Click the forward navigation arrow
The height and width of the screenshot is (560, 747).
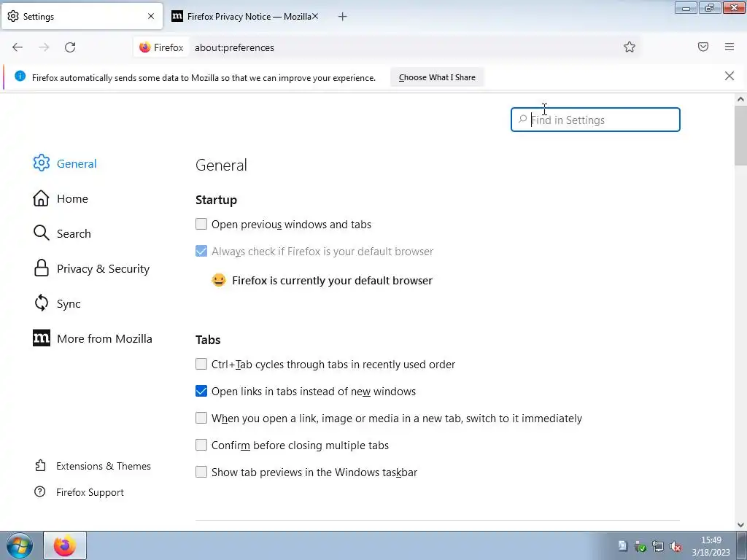[44, 47]
